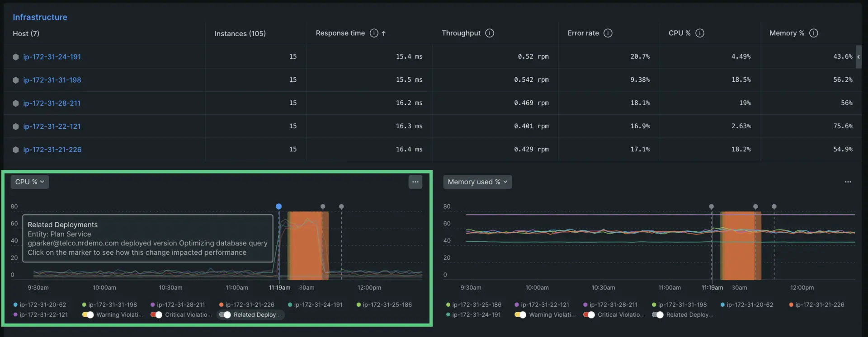
Task: Click the Response time info icon
Action: click(373, 33)
